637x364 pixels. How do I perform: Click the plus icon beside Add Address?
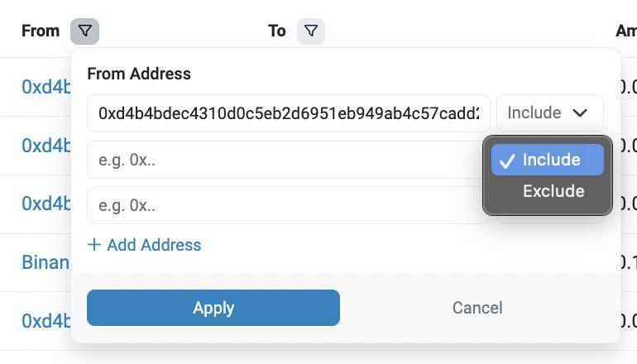pos(93,245)
